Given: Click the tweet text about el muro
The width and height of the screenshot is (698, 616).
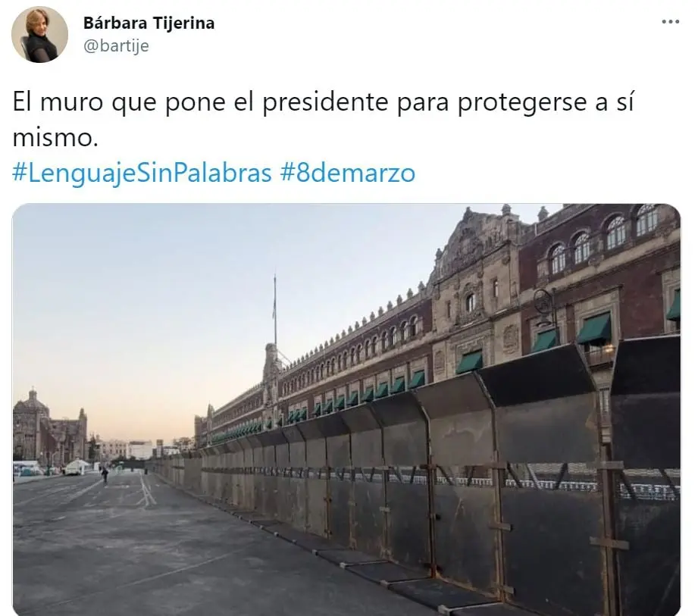Looking at the screenshot, I should [x=323, y=119].
